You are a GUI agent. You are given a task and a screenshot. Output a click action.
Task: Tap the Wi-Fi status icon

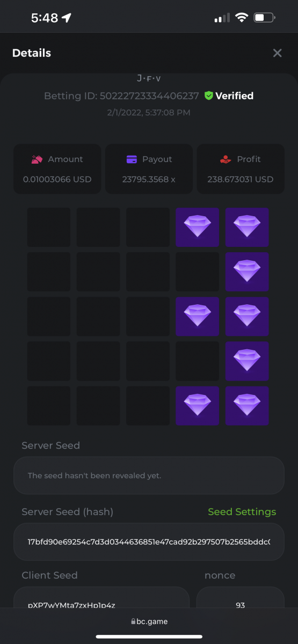[x=241, y=18]
